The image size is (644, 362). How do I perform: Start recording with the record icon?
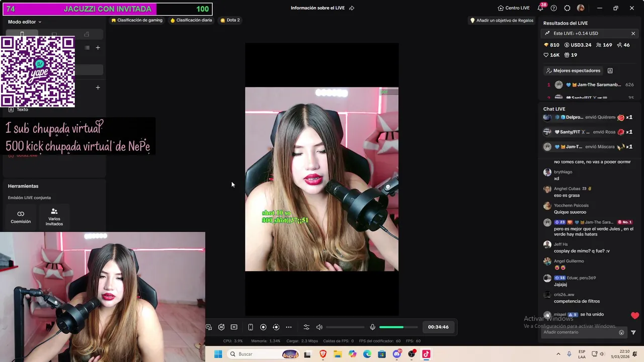[x=263, y=327]
